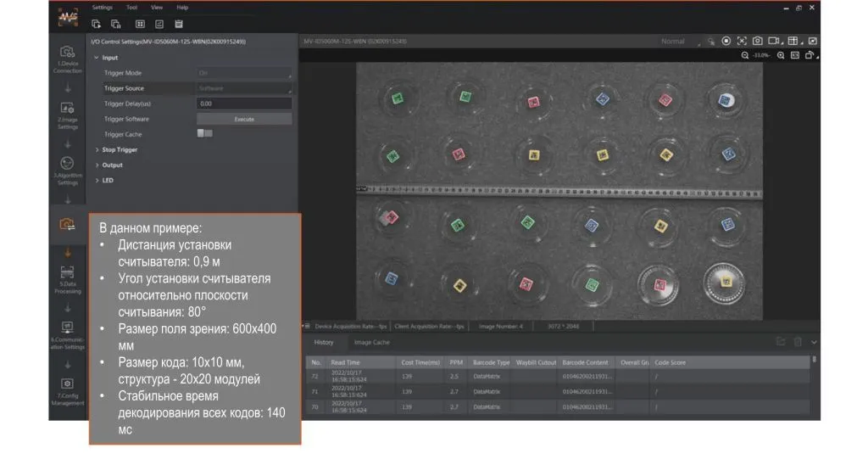Click the zoom in magnifier icon
The height and width of the screenshot is (465, 868).
(x=780, y=55)
